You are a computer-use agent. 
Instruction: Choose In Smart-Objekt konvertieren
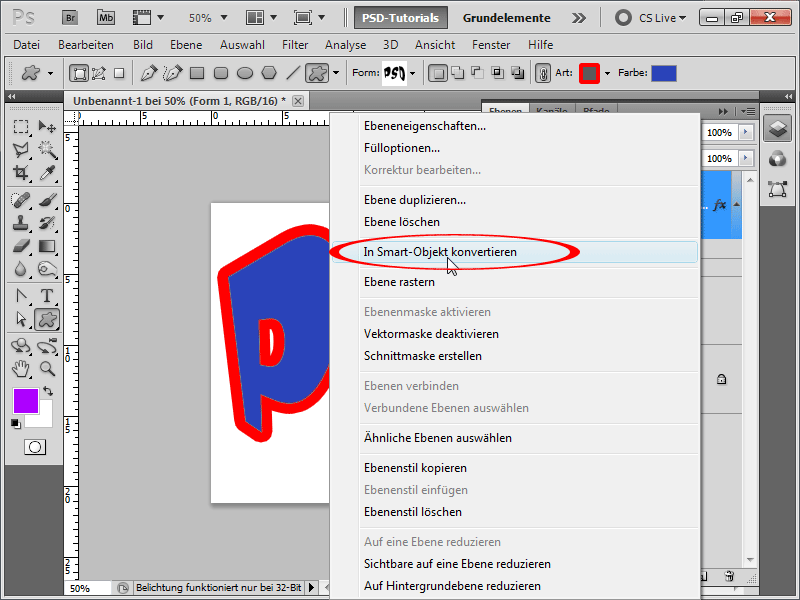click(x=515, y=252)
